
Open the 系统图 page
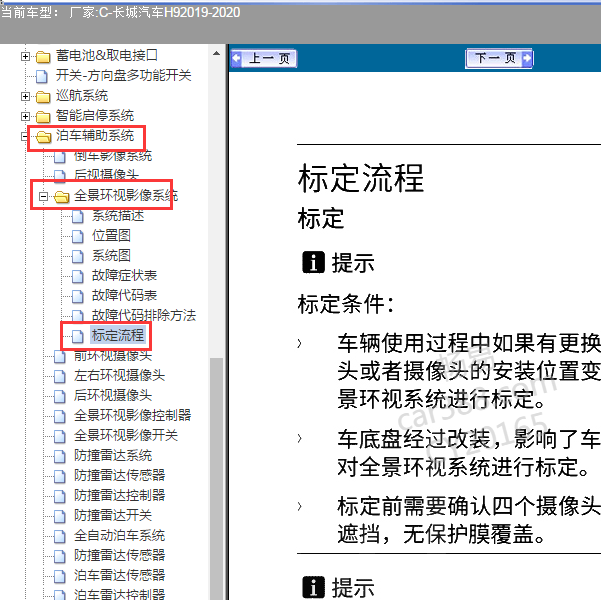coord(111,255)
